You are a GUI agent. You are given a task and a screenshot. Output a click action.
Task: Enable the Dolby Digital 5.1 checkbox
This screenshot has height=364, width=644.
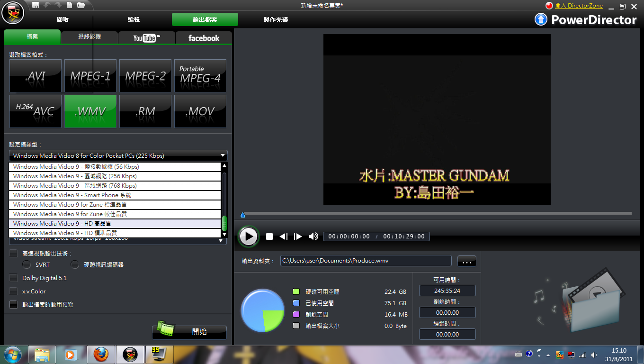(14, 278)
